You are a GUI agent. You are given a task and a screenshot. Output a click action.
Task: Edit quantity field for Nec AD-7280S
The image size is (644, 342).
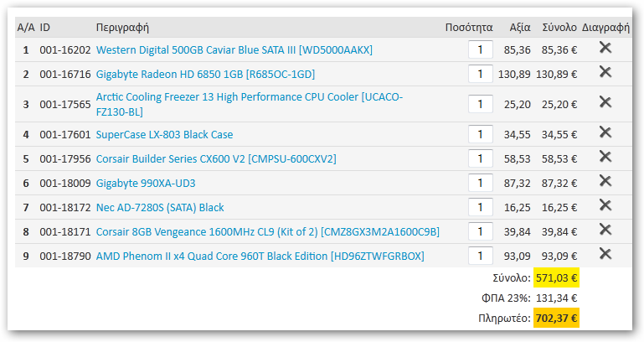coord(480,207)
